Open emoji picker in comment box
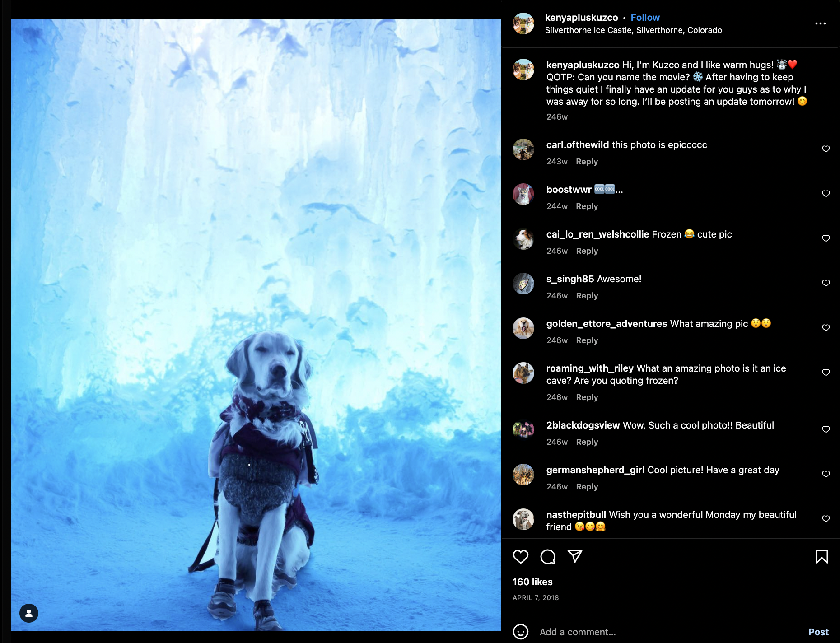This screenshot has height=643, width=840. click(521, 632)
